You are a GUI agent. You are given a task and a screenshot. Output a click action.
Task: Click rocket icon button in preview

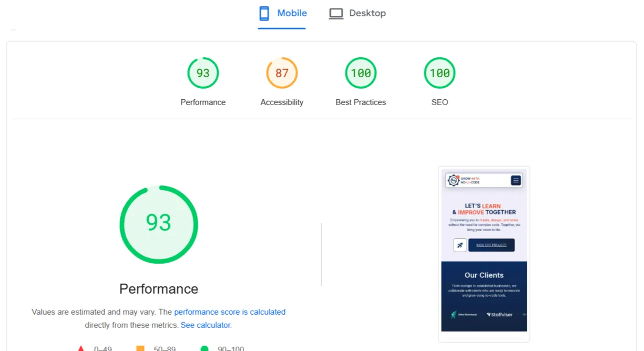coord(460,245)
